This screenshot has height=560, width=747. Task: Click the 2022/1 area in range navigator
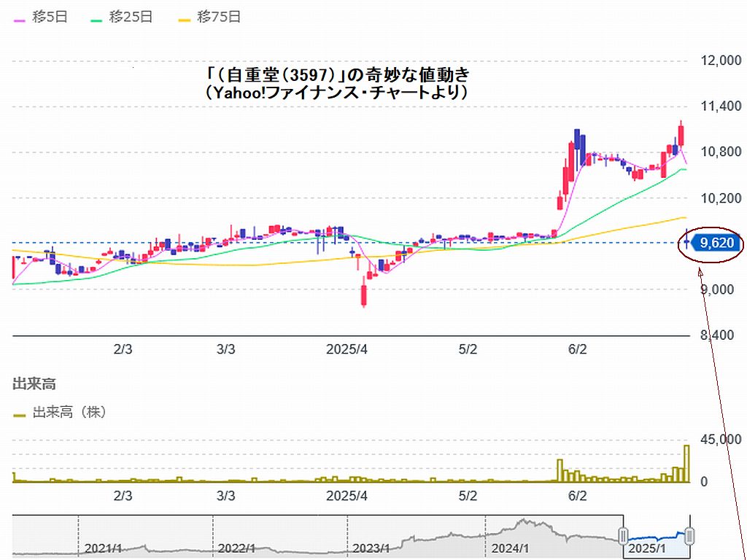pyautogui.click(x=237, y=548)
